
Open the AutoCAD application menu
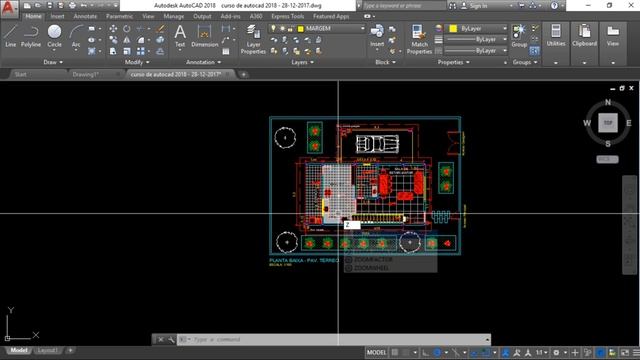tap(9, 9)
